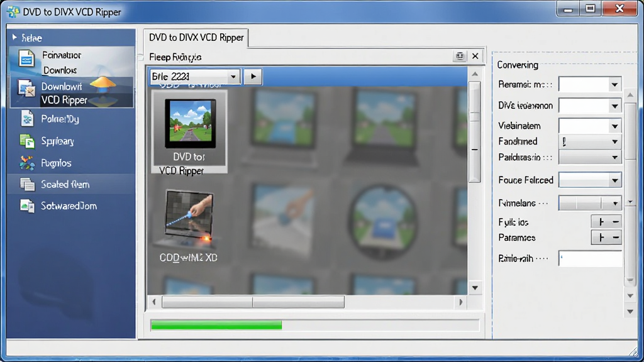
Task: Minimize the DVD to DIVX VCD Ripper window
Action: pos(568,9)
